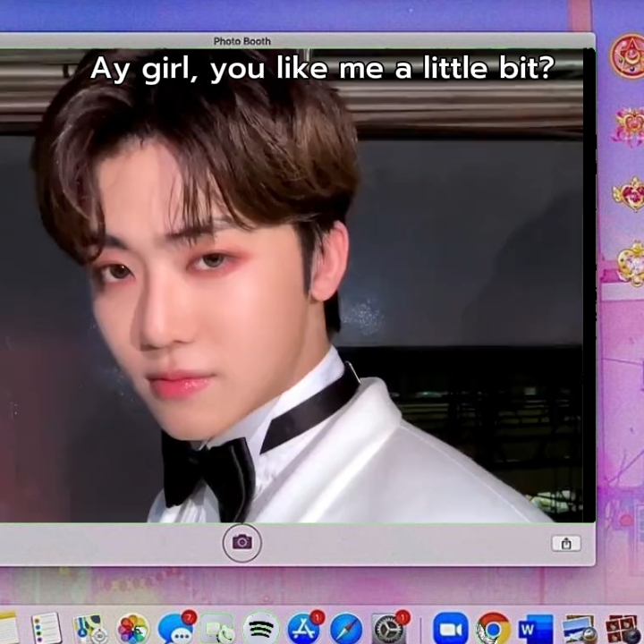Launch Zoom from the dock

(x=450, y=629)
